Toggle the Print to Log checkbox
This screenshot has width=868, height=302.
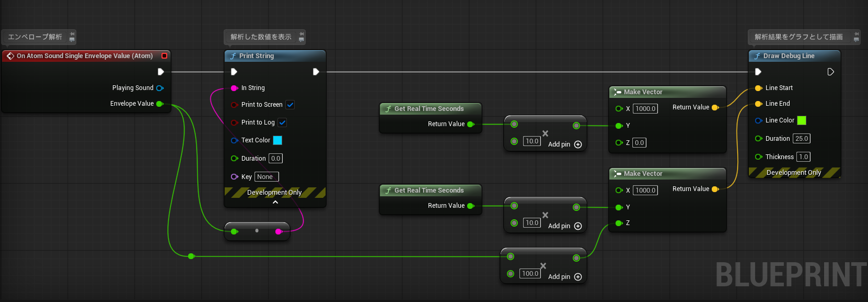click(x=282, y=122)
